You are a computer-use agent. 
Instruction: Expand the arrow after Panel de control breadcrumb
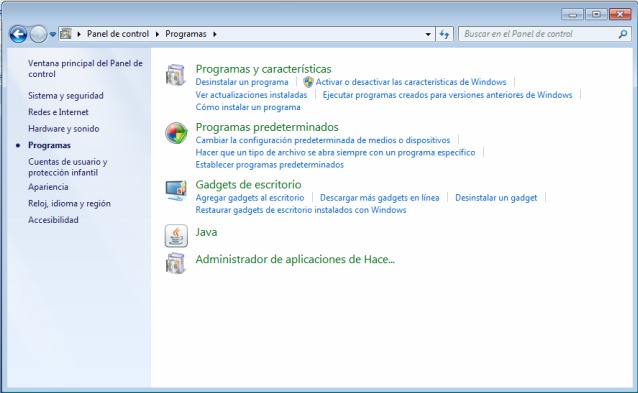click(157, 34)
